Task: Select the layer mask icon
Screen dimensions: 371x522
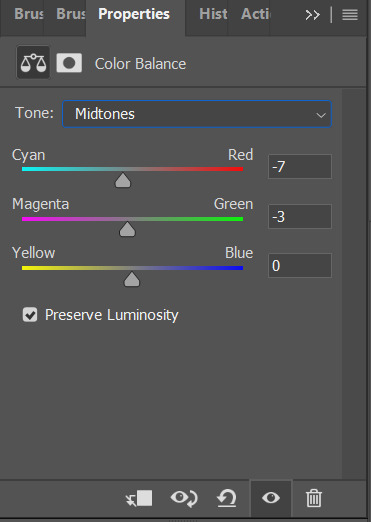Action: tap(69, 63)
